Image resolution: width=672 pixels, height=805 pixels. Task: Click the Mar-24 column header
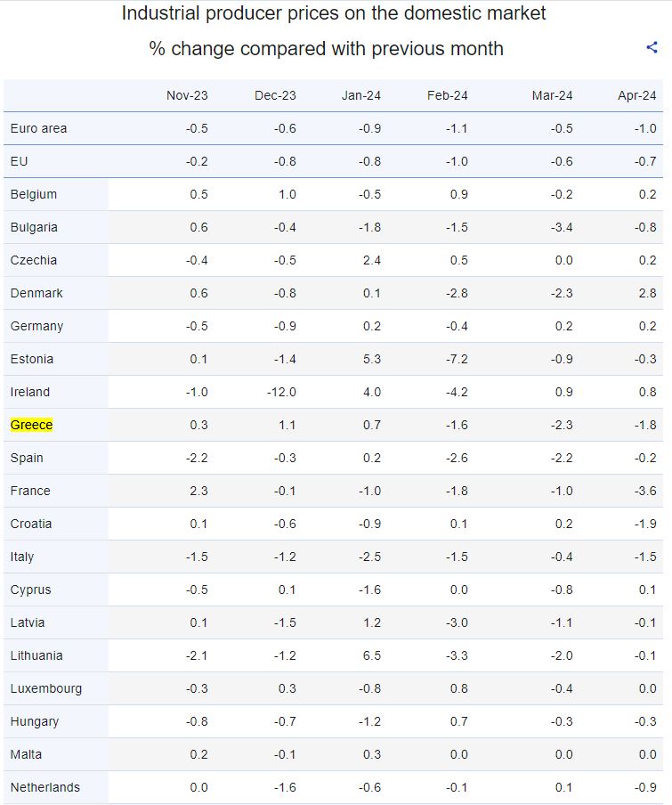(552, 95)
